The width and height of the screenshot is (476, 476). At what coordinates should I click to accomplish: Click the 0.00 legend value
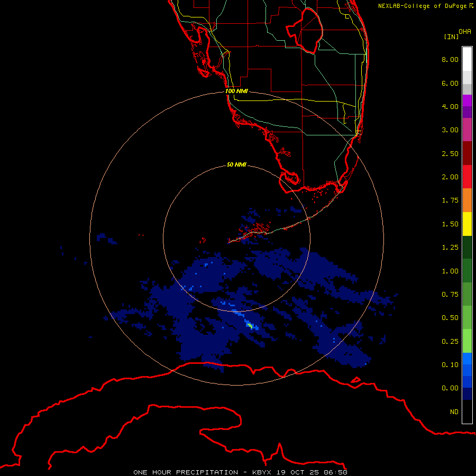coord(450,388)
